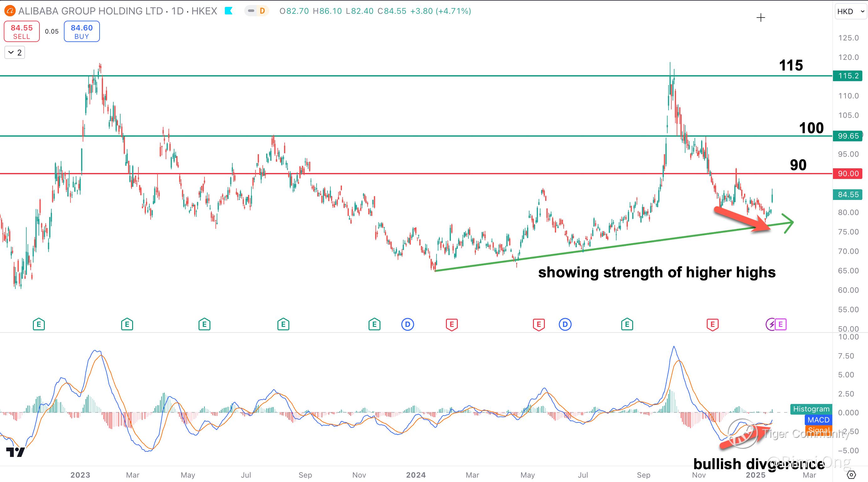Click the current price 84.55 scale label
The width and height of the screenshot is (868, 482).
coord(848,195)
